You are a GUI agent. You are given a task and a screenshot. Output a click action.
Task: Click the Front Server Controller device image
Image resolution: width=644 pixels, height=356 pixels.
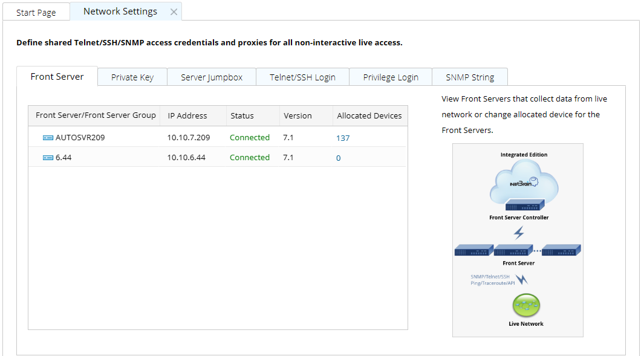click(x=518, y=206)
